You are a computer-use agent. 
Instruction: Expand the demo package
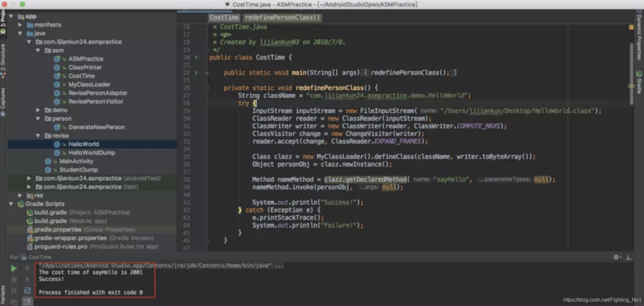pyautogui.click(x=38, y=110)
